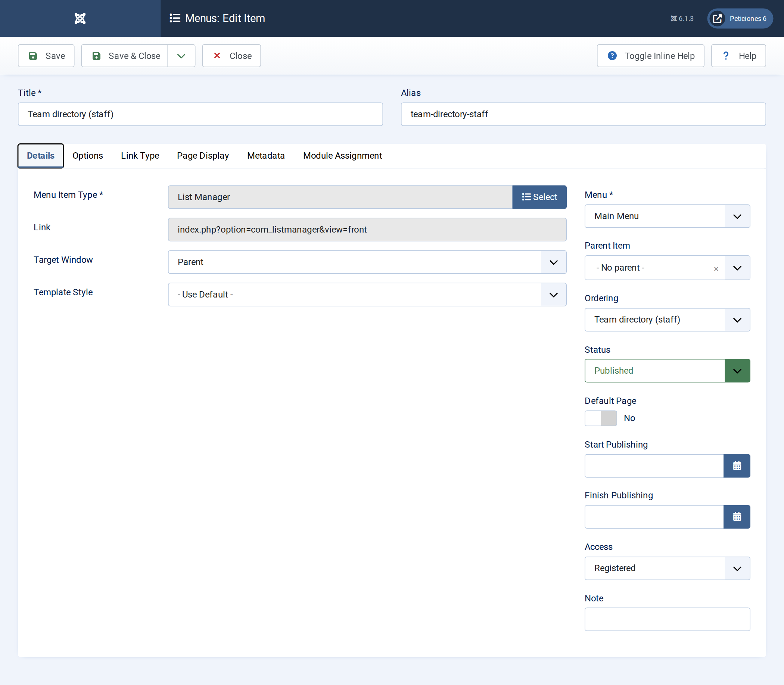Click the Joomla logo icon
The height and width of the screenshot is (685, 784).
tap(80, 18)
